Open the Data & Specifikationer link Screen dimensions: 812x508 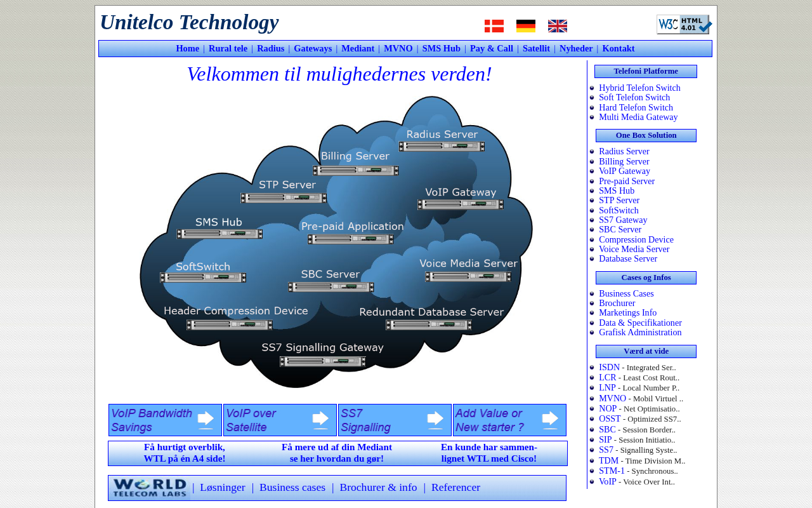pyautogui.click(x=641, y=323)
